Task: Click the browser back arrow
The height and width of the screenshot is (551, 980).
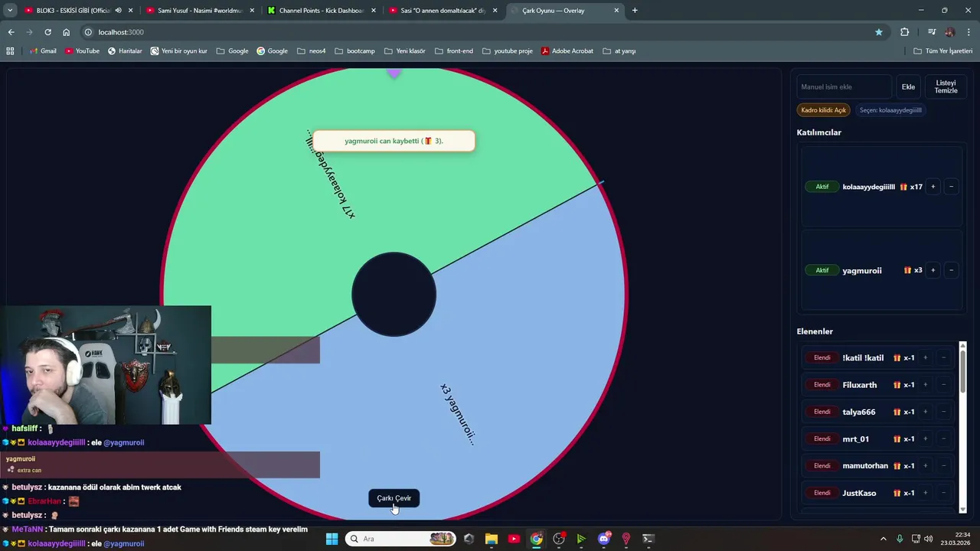Action: click(x=11, y=32)
